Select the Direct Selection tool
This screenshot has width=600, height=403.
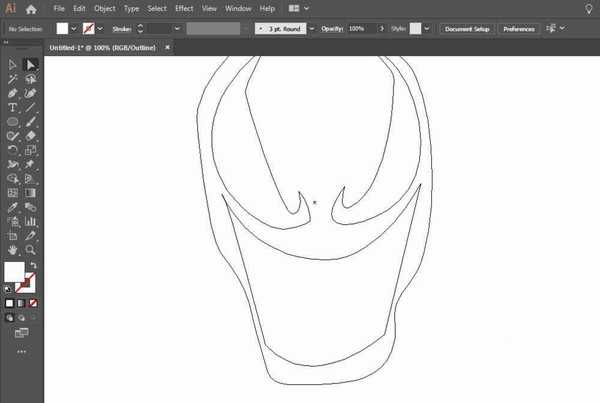31,65
